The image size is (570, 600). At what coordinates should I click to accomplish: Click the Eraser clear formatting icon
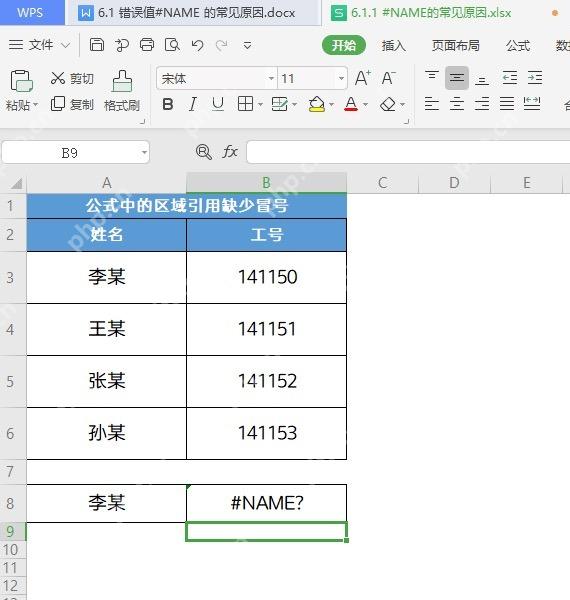(388, 104)
